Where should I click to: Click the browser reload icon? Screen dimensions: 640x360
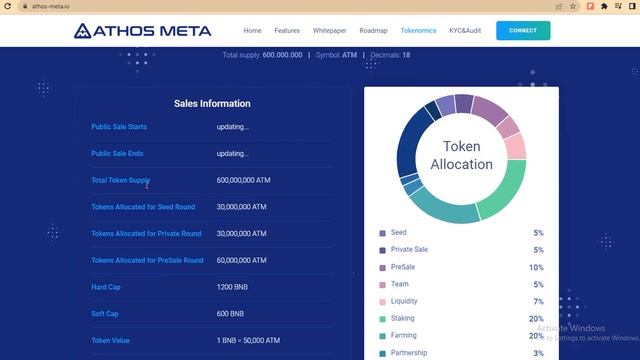click(7, 6)
